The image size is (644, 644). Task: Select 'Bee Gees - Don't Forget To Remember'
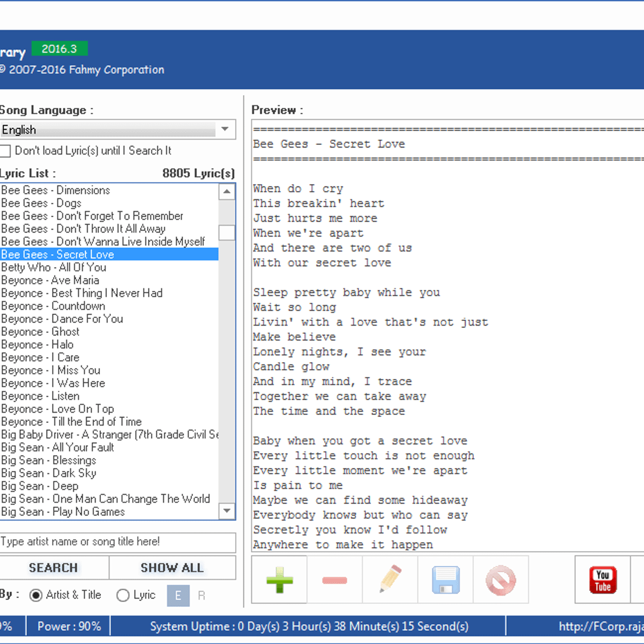coord(109,216)
